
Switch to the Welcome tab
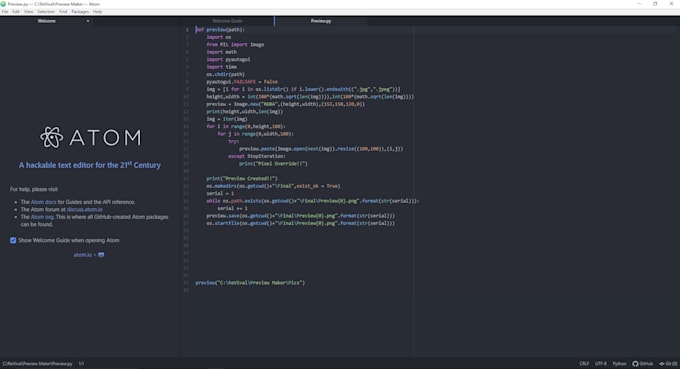pyautogui.click(x=46, y=21)
